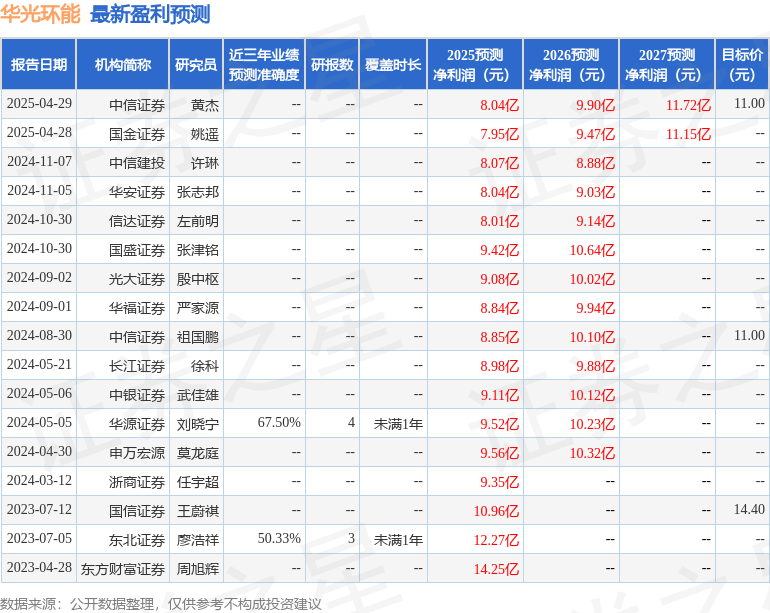
Task: Select the 10.64亿 forecast value
Action: coord(592,250)
